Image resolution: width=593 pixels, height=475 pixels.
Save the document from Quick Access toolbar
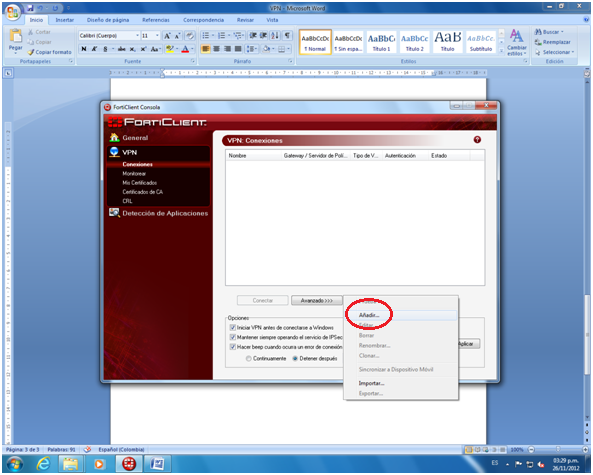(x=30, y=8)
